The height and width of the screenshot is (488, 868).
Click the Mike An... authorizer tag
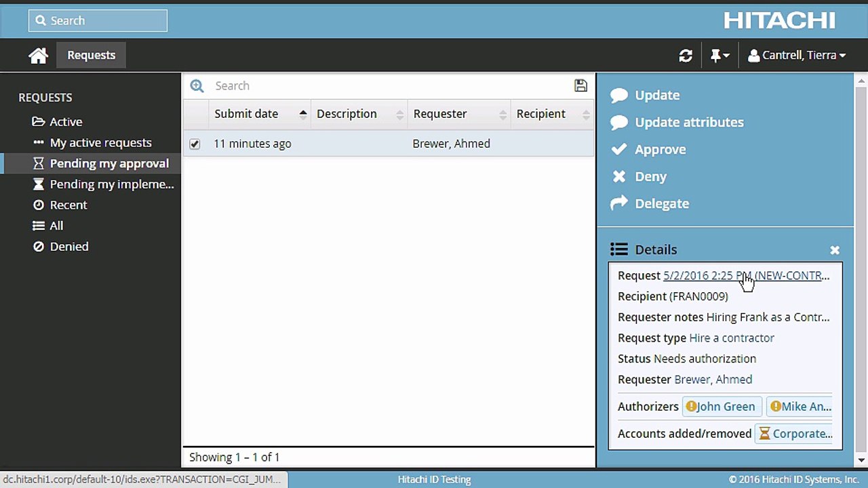pos(800,407)
